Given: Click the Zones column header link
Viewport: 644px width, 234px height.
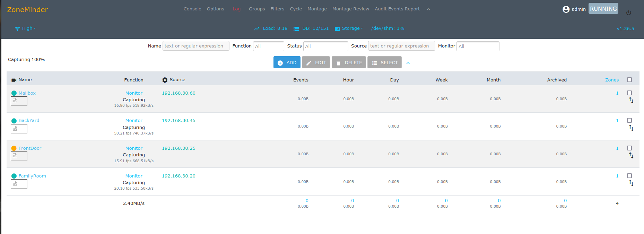Looking at the screenshot, I should tap(612, 80).
